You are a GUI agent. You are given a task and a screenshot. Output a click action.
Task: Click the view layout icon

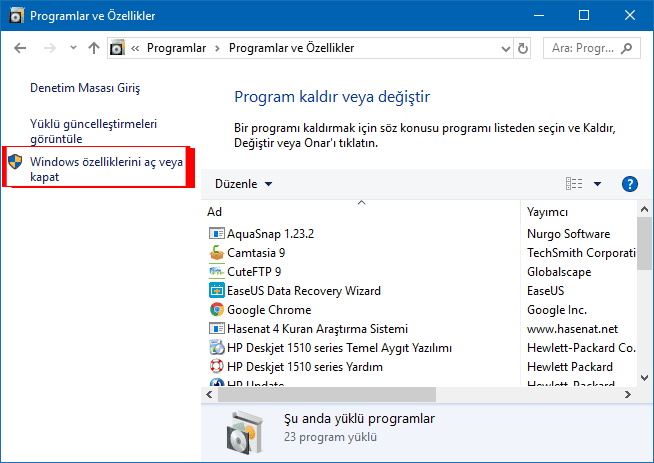coord(574,184)
